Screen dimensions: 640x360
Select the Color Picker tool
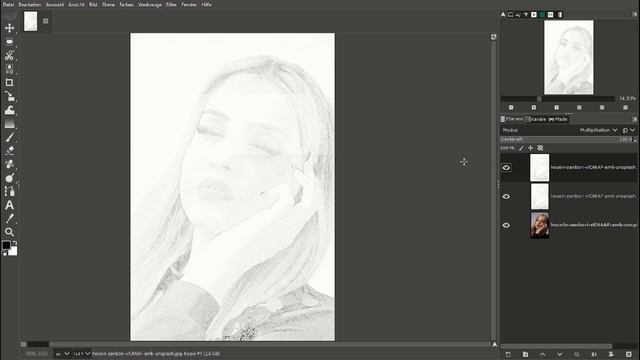click(x=9, y=218)
